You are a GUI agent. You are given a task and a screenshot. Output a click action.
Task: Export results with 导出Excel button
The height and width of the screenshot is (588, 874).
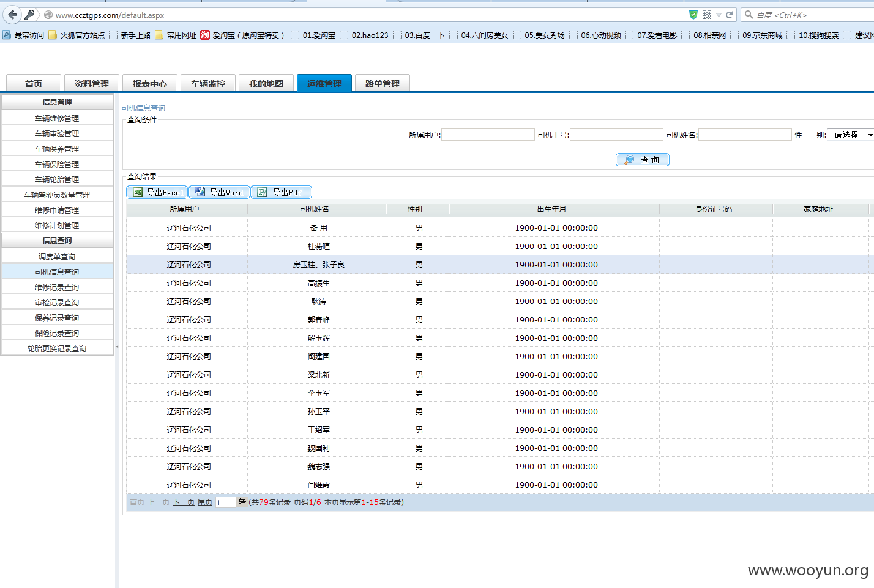pos(157,192)
